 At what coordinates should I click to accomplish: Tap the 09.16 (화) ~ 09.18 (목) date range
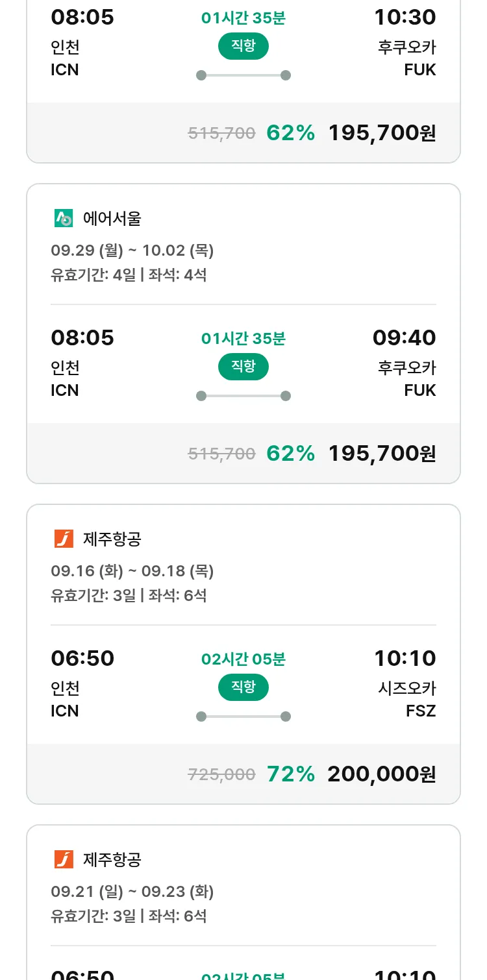132,571
